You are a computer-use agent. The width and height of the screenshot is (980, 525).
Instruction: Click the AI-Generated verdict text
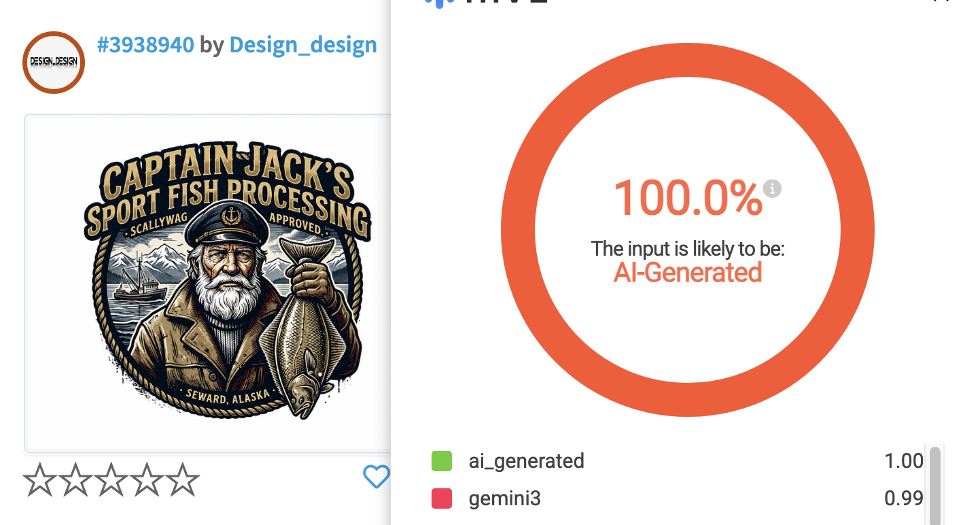pyautogui.click(x=687, y=273)
